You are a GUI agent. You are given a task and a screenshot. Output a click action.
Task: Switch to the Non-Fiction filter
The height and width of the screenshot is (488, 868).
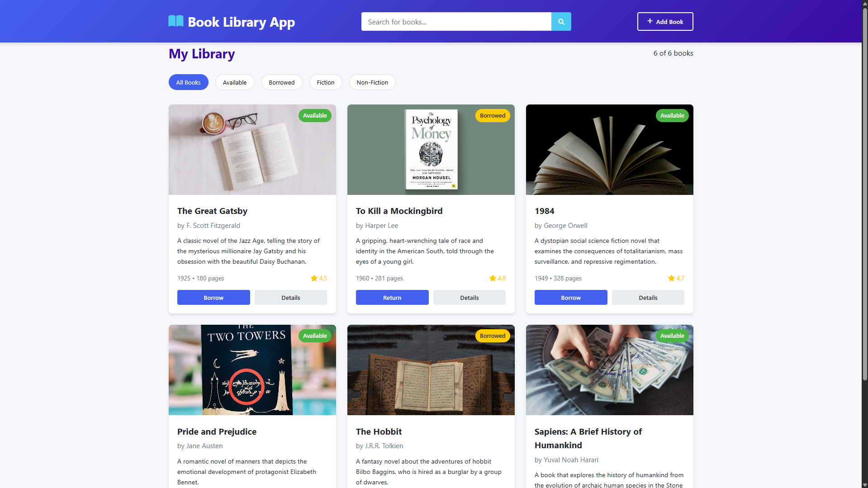(x=372, y=82)
